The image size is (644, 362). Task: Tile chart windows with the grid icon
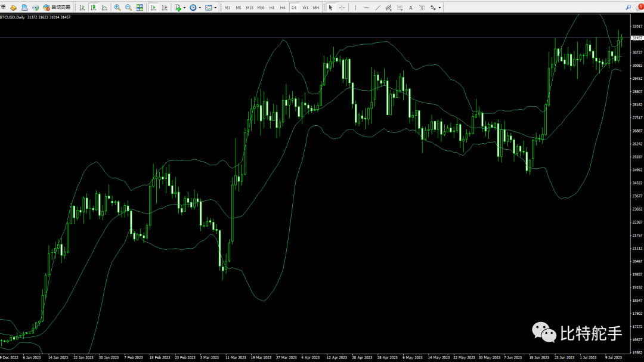(140, 7)
